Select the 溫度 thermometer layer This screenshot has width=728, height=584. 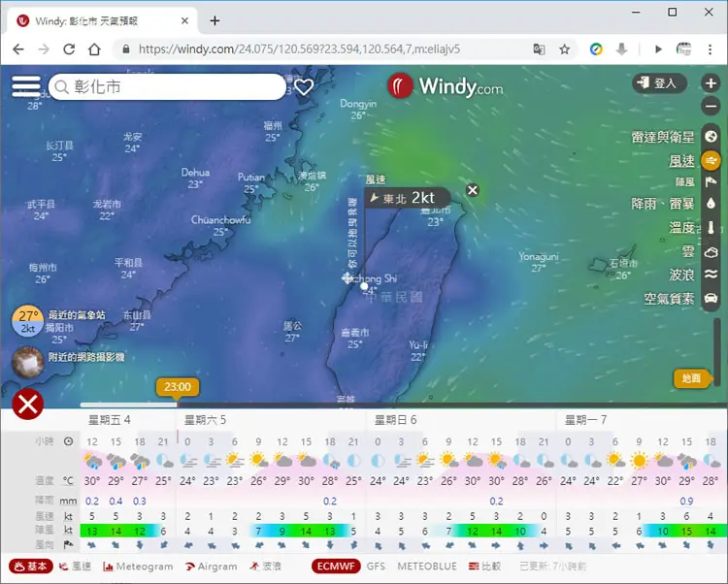(711, 227)
